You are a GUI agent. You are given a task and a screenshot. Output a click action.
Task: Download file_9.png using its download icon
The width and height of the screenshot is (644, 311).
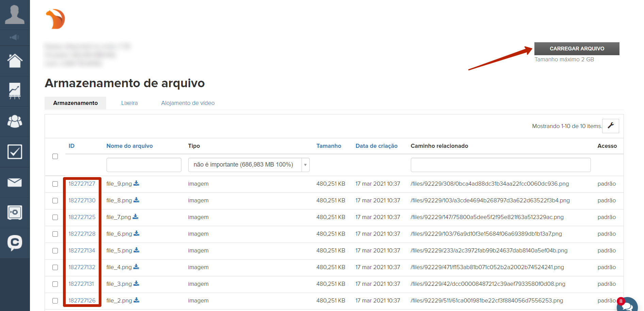click(136, 183)
